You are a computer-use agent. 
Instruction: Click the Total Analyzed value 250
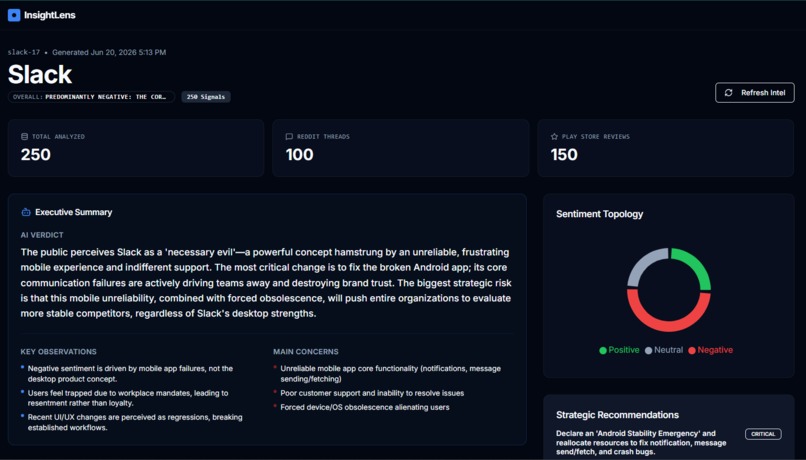pos(36,155)
